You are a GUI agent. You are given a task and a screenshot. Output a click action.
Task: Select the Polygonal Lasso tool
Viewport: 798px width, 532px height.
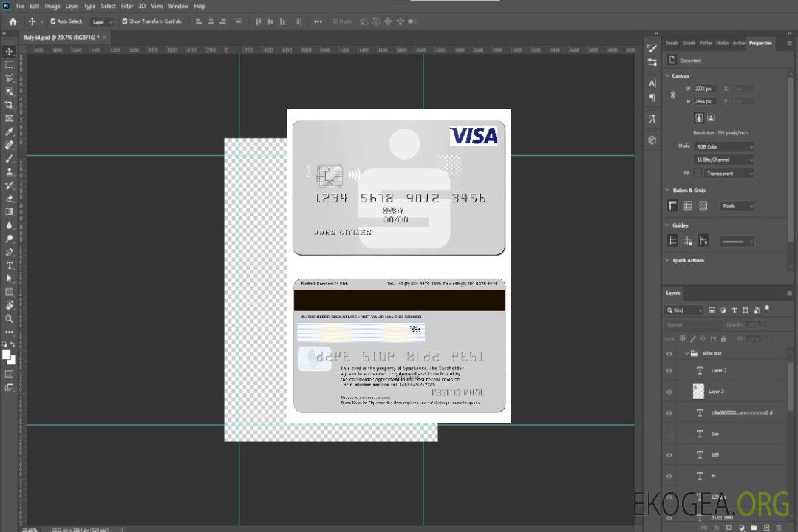pyautogui.click(x=9, y=78)
